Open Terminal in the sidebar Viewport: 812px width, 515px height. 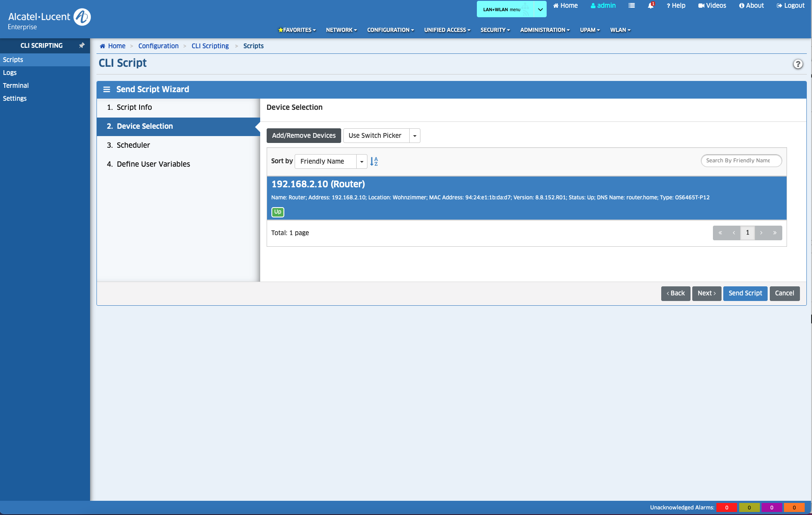(16, 86)
